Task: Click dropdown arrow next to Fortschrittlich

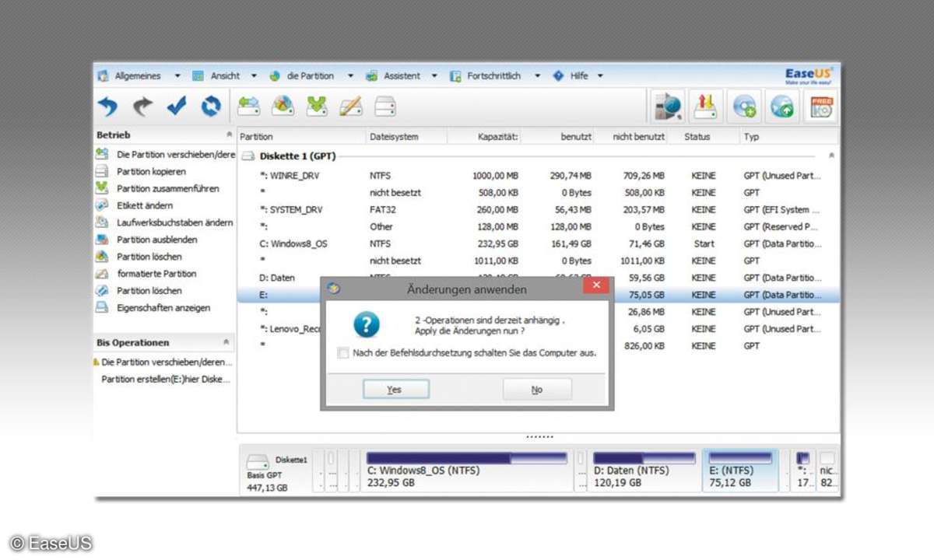Action: point(537,76)
